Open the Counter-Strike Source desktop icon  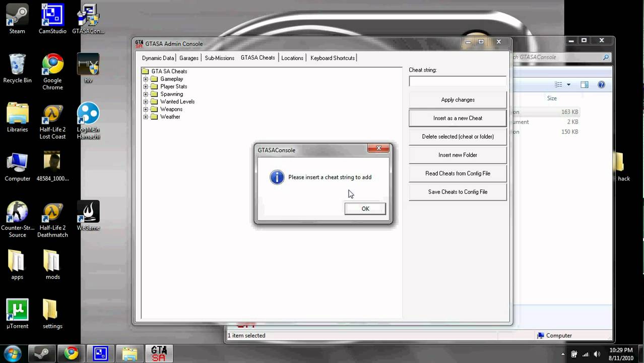[x=17, y=219]
